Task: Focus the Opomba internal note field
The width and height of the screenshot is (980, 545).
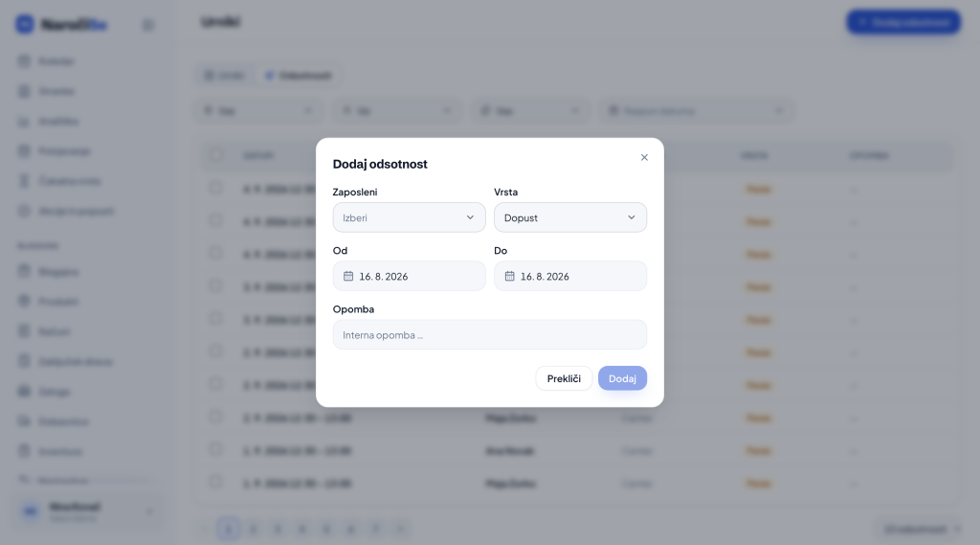Action: pyautogui.click(x=489, y=335)
